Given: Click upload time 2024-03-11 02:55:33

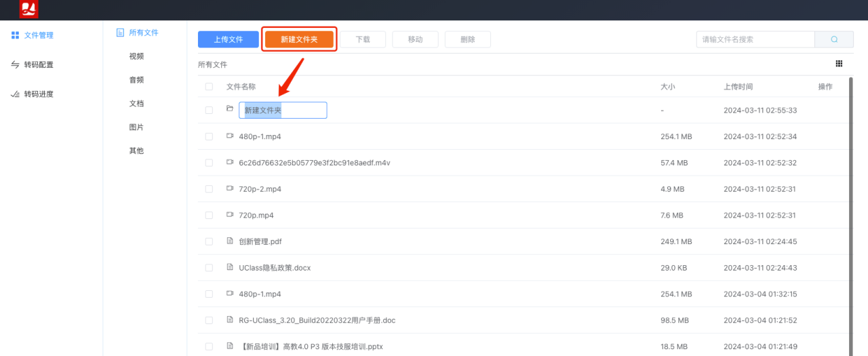Looking at the screenshot, I should click(760, 110).
